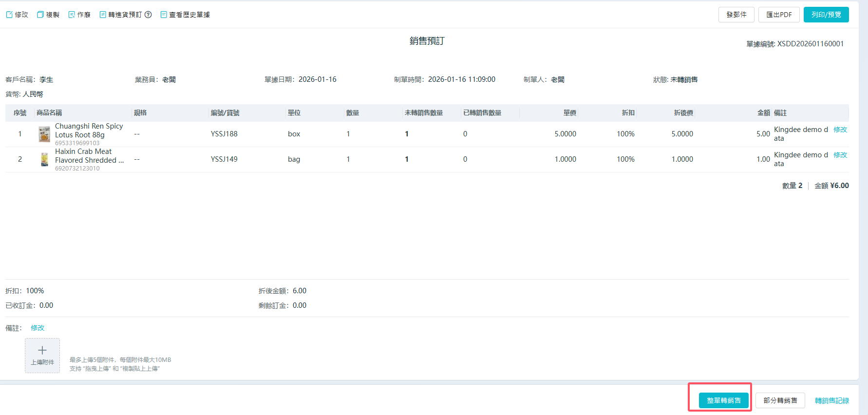Click the 列印/預覽 print preview button

click(826, 15)
